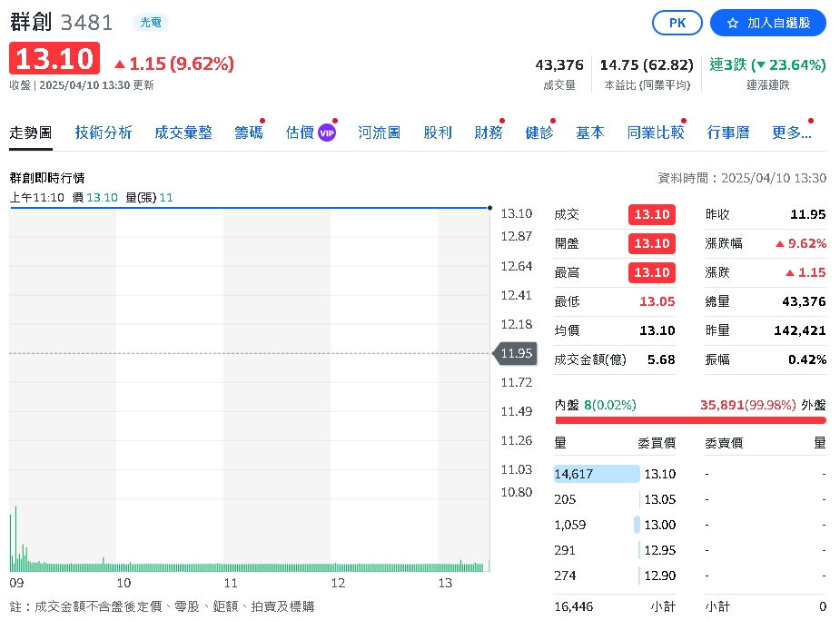This screenshot has height=620, width=840.
Task: Select the 光電 industry tag
Action: 151,23
